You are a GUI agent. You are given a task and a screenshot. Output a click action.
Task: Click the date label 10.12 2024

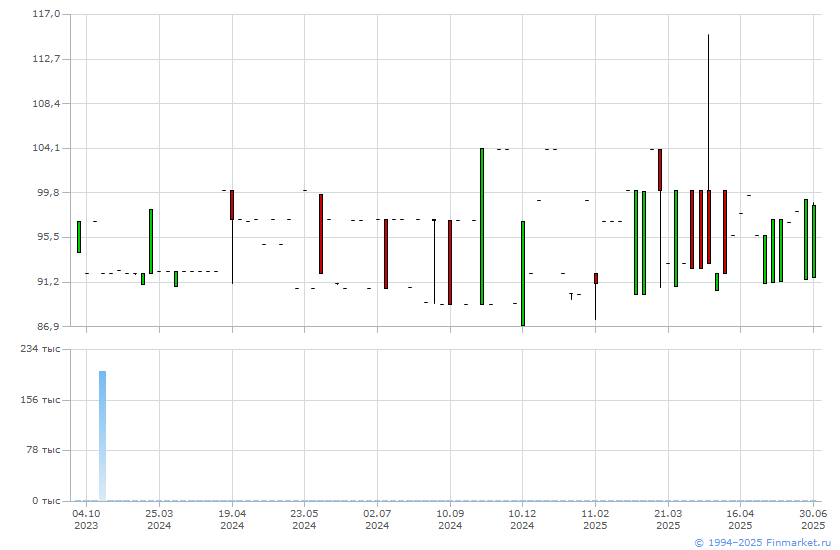pos(522,519)
